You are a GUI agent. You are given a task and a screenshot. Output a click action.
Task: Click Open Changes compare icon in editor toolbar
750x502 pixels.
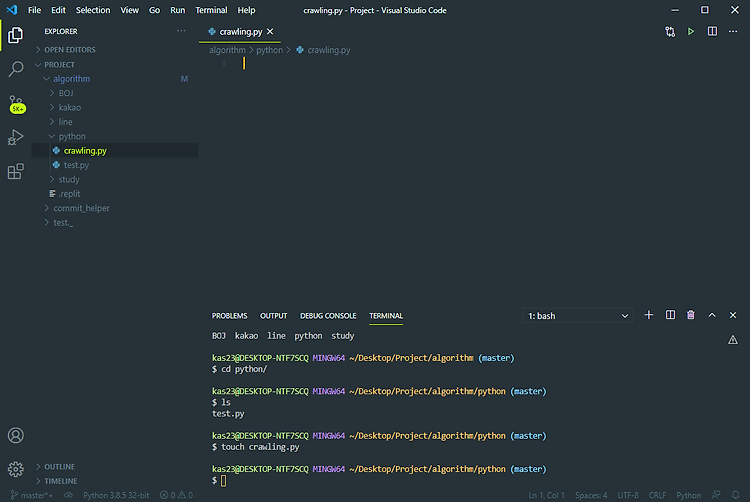(x=670, y=32)
